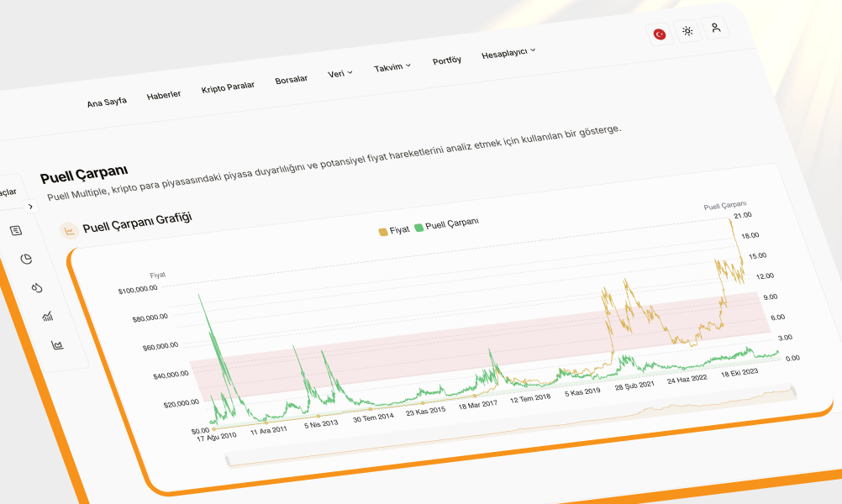This screenshot has width=842, height=504.
Task: Click the Haberler navigation link
Action: click(164, 95)
